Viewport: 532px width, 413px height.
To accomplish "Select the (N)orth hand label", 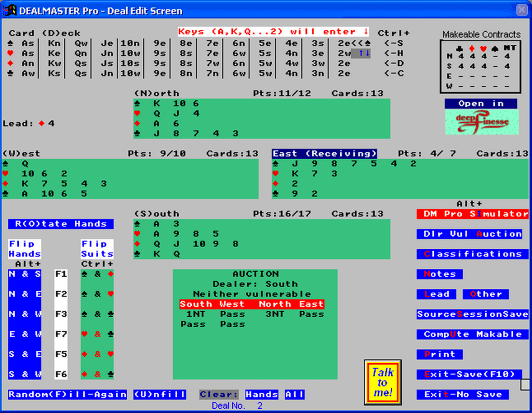I will 157,94.
